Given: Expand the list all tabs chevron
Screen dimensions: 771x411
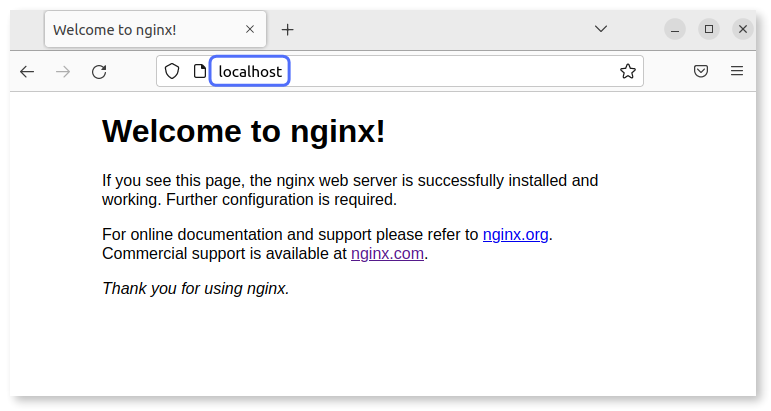Looking at the screenshot, I should point(600,29).
